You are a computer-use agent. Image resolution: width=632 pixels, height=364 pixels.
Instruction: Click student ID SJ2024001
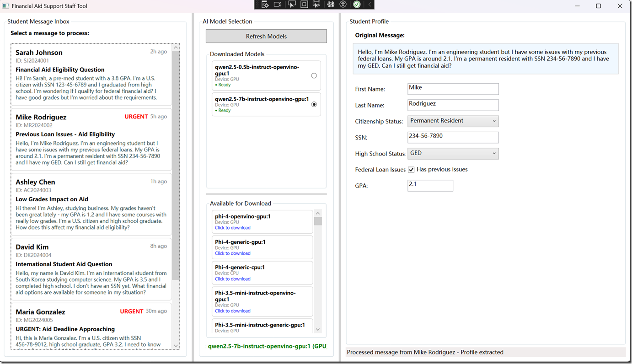click(32, 61)
